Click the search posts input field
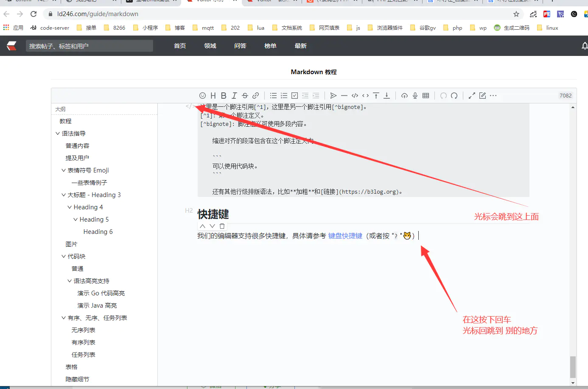This screenshot has height=389, width=588. pyautogui.click(x=89, y=46)
